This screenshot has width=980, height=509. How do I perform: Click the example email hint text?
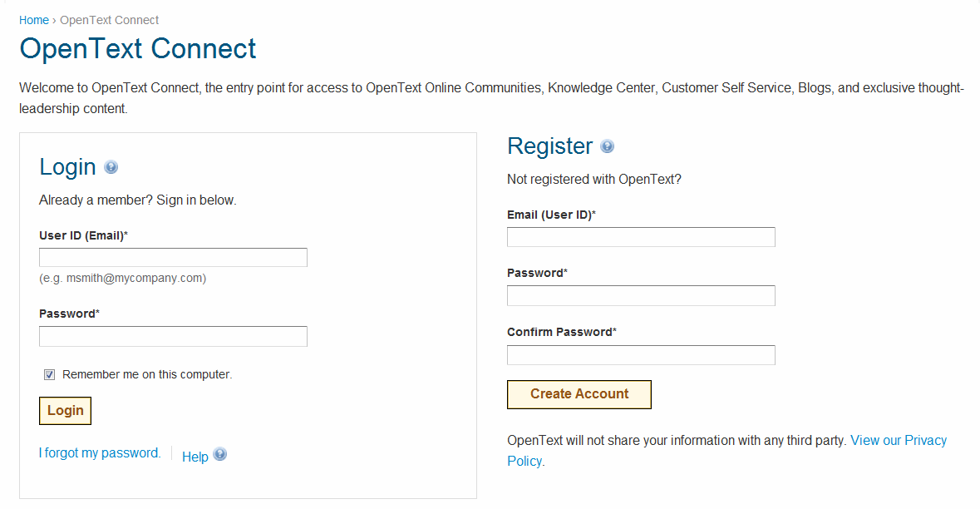[121, 278]
